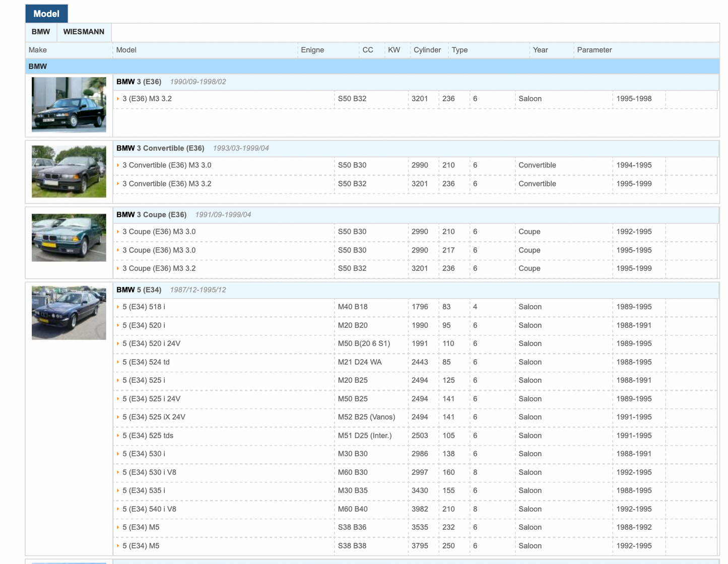Choose 3 Coupe (E36) M3 3.2 model

pos(159,268)
